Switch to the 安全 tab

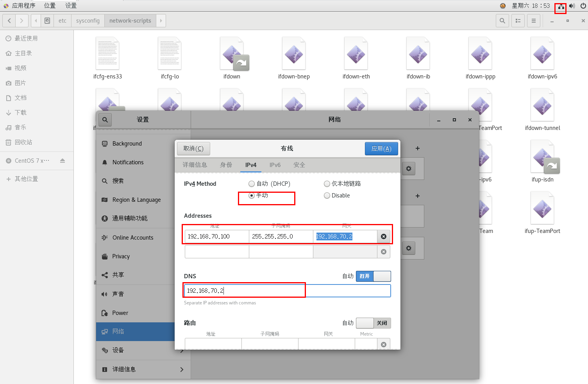(x=299, y=165)
